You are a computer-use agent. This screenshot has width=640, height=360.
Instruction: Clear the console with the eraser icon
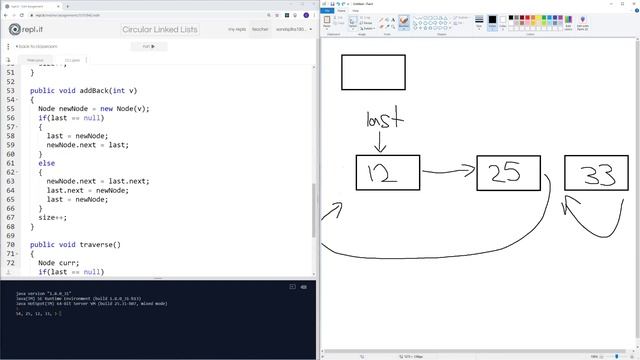tap(304, 287)
